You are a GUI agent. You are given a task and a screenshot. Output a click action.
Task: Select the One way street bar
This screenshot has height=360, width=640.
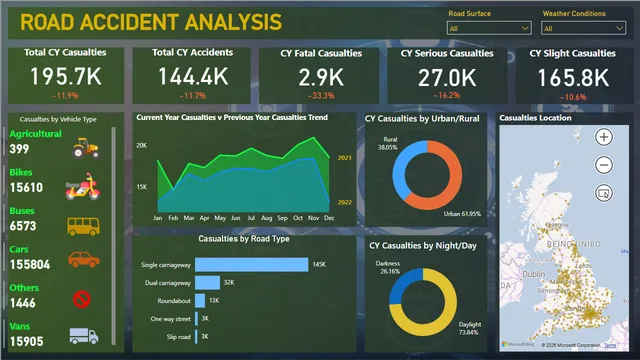[x=196, y=318]
